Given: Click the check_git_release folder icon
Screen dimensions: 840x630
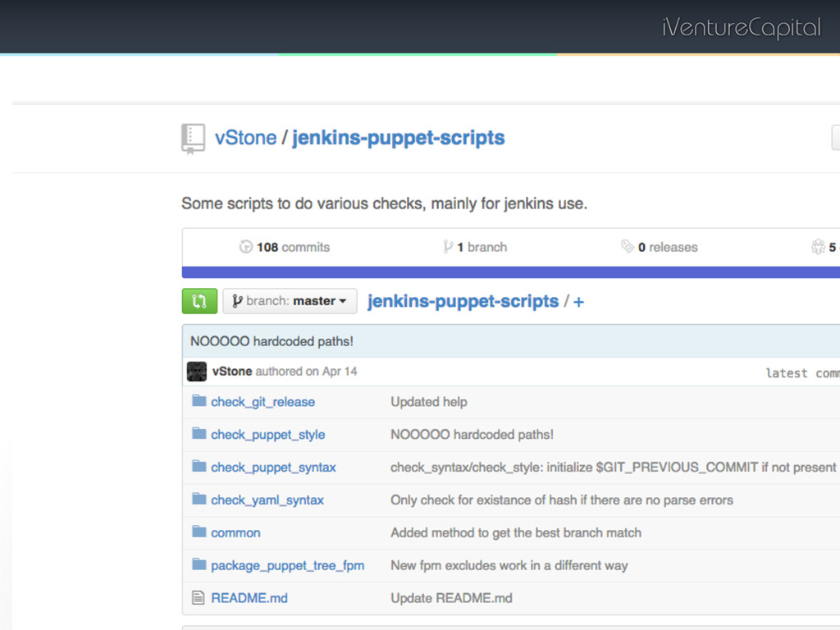Looking at the screenshot, I should (199, 400).
